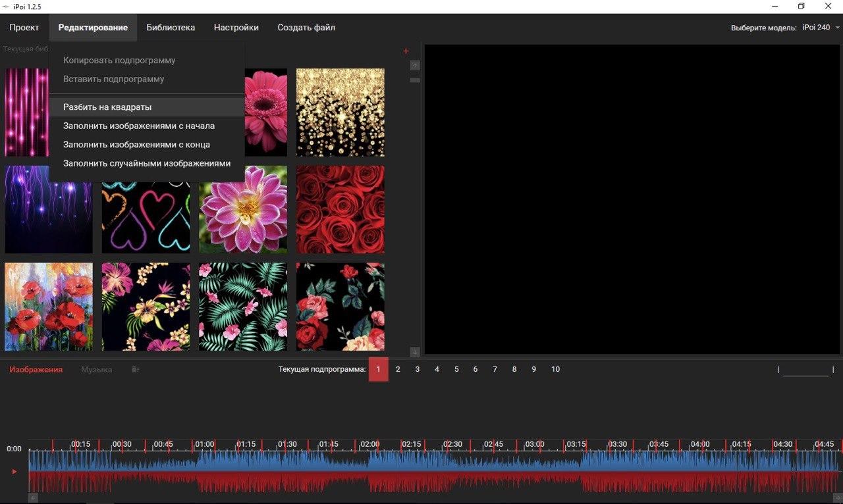The height and width of the screenshot is (504, 843).
Task: Click the left arrow under the waveform
Action: click(x=33, y=498)
